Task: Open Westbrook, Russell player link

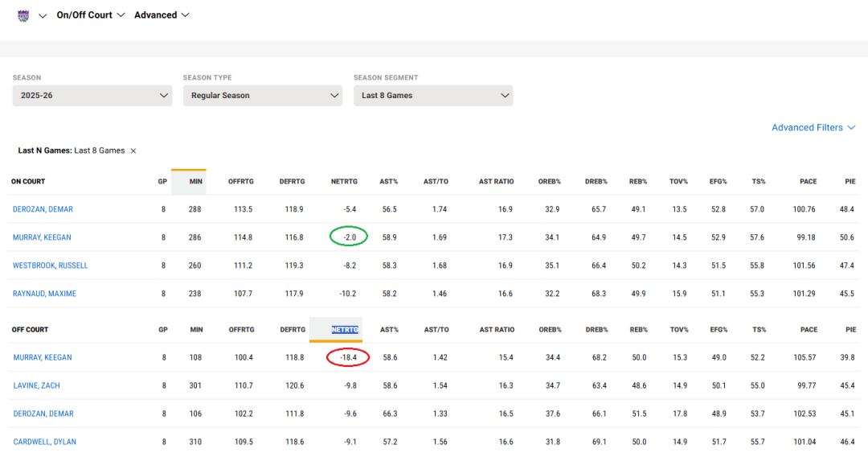Action: [50, 266]
